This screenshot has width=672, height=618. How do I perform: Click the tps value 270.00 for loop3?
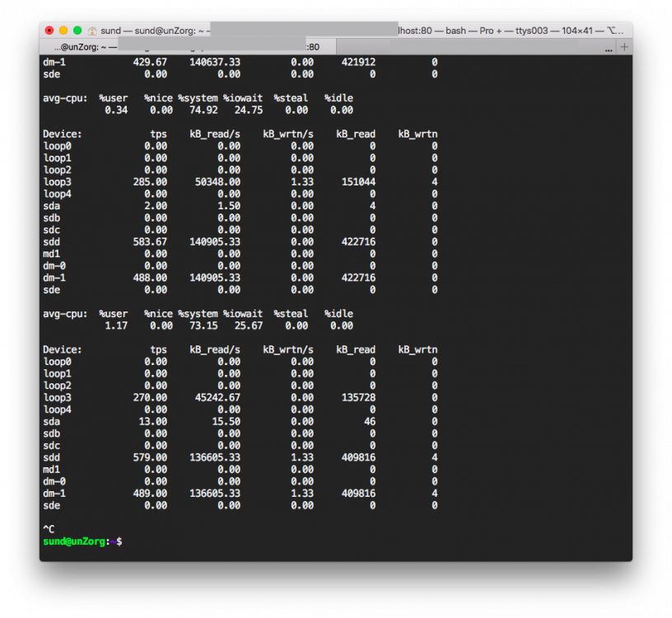(x=150, y=397)
